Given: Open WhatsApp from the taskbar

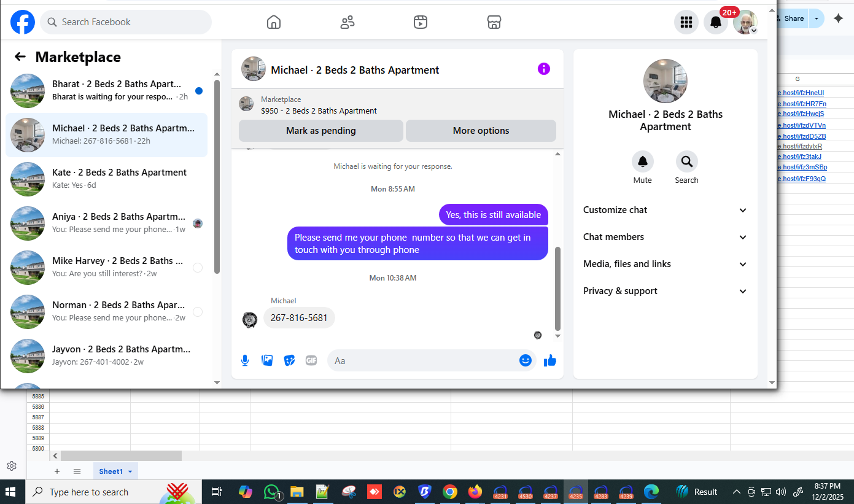Looking at the screenshot, I should click(271, 492).
